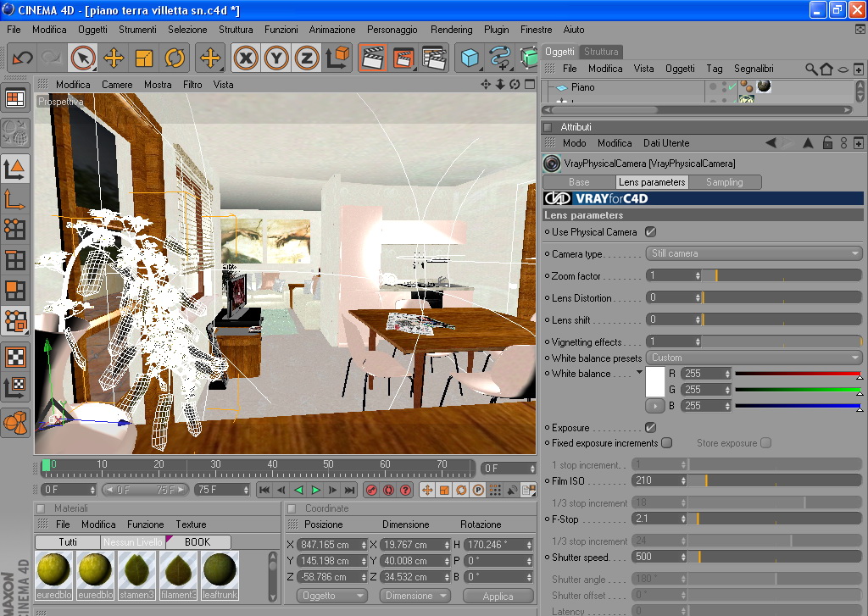
Task: Open the Rendering menu
Action: 451,30
